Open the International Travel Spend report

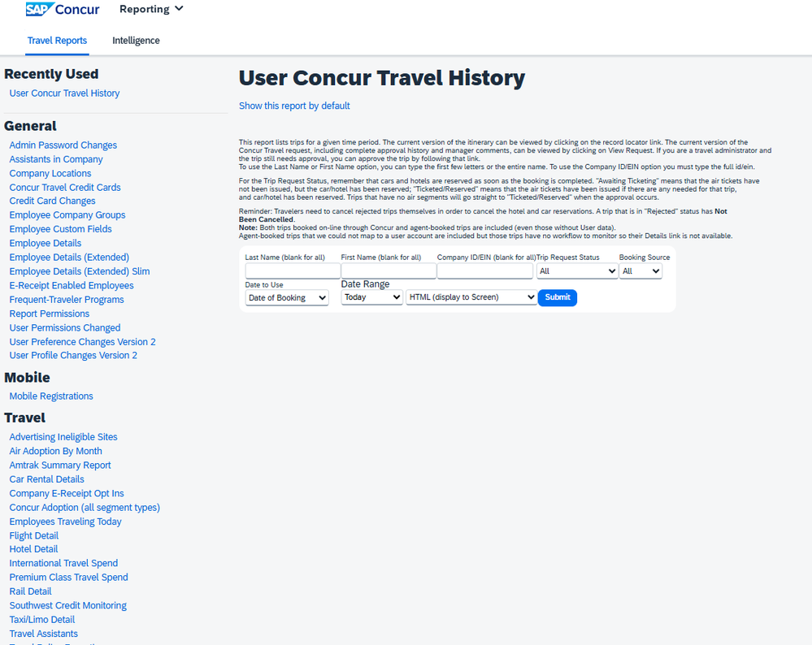63,563
